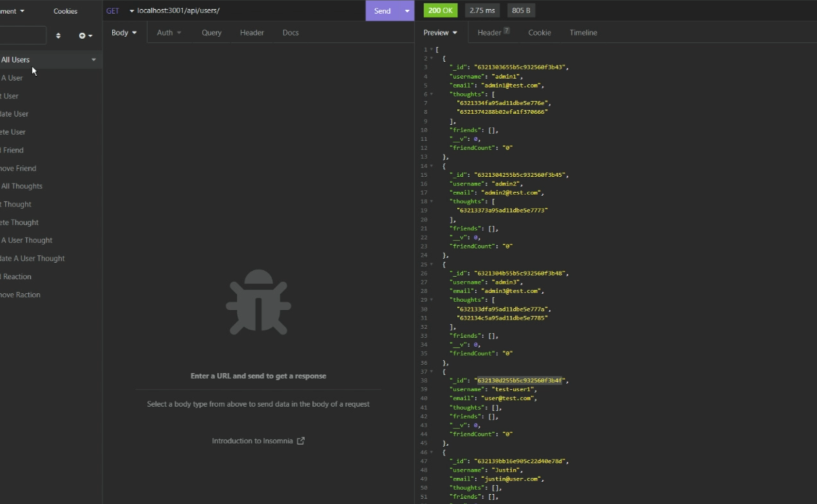This screenshot has height=504, width=817.
Task: Collapse the All Users request folder
Action: point(93,59)
